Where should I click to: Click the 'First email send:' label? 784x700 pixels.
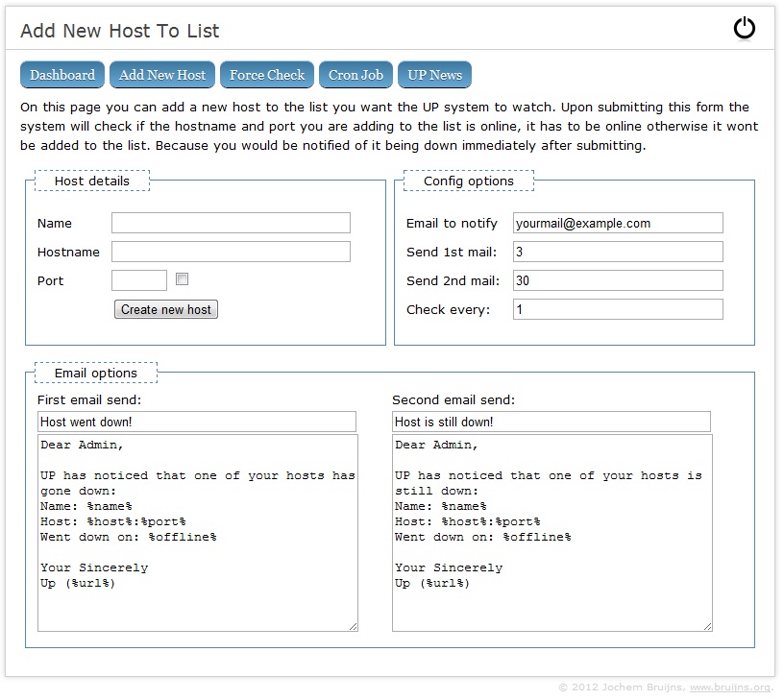coord(89,399)
